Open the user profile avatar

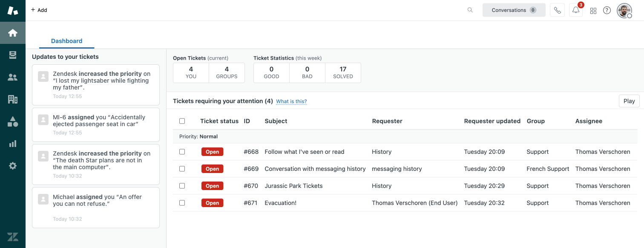(624, 11)
